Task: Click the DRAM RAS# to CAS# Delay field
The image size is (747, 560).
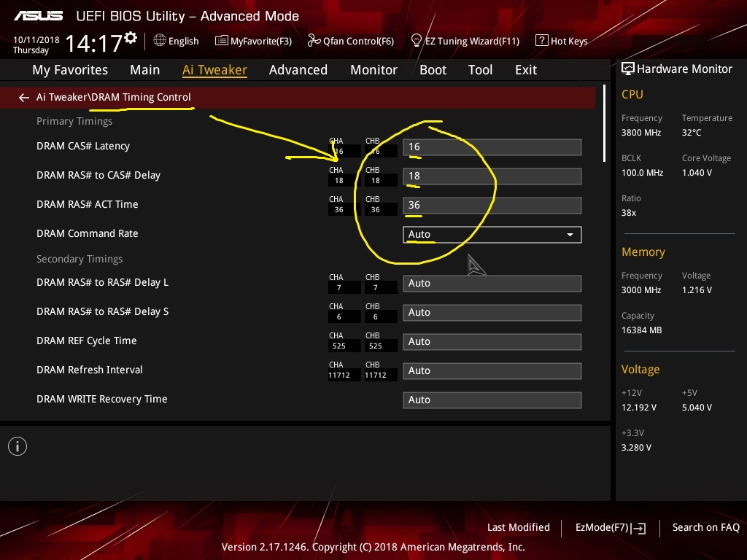Action: click(492, 176)
